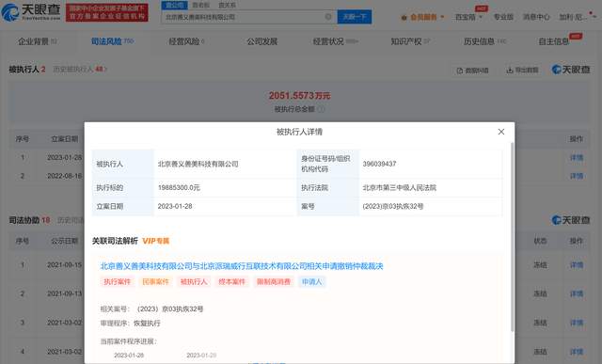Open 详情 for 司法协助 row dated 2021-09-13
The height and width of the screenshot is (364, 602).
(x=577, y=293)
